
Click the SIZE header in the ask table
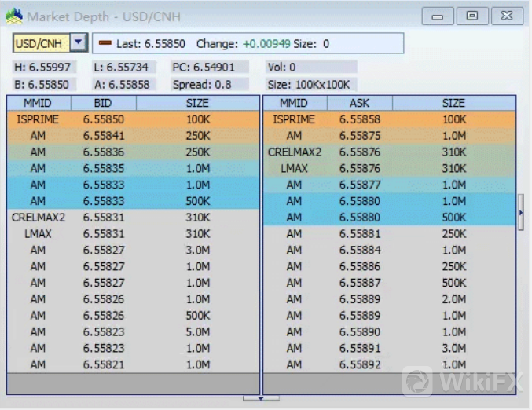[x=453, y=103]
